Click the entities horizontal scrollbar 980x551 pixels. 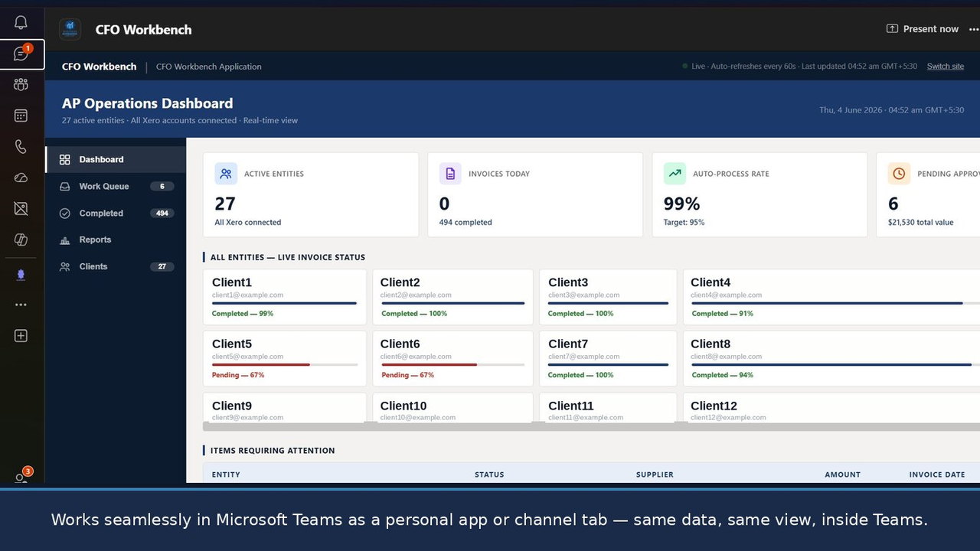591,426
